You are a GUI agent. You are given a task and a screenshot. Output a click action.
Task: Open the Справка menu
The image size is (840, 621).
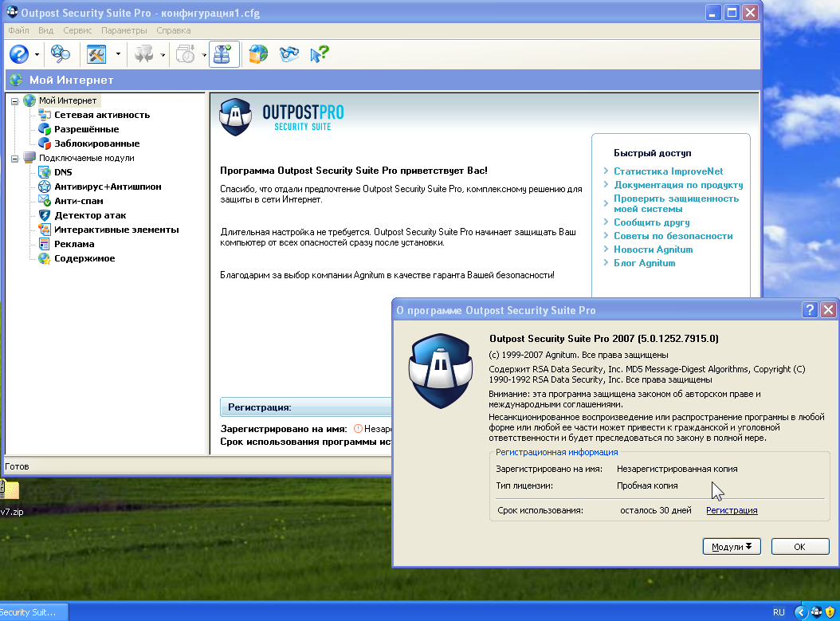point(173,30)
